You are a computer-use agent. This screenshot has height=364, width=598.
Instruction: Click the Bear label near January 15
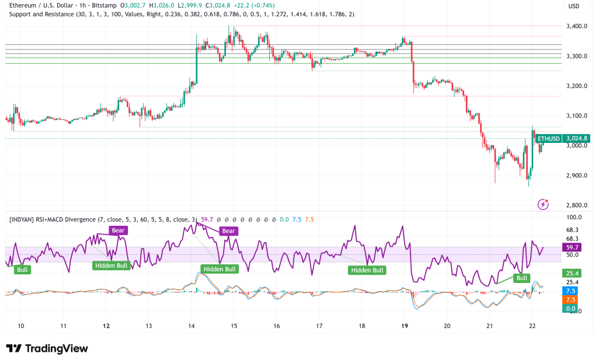pyautogui.click(x=228, y=231)
